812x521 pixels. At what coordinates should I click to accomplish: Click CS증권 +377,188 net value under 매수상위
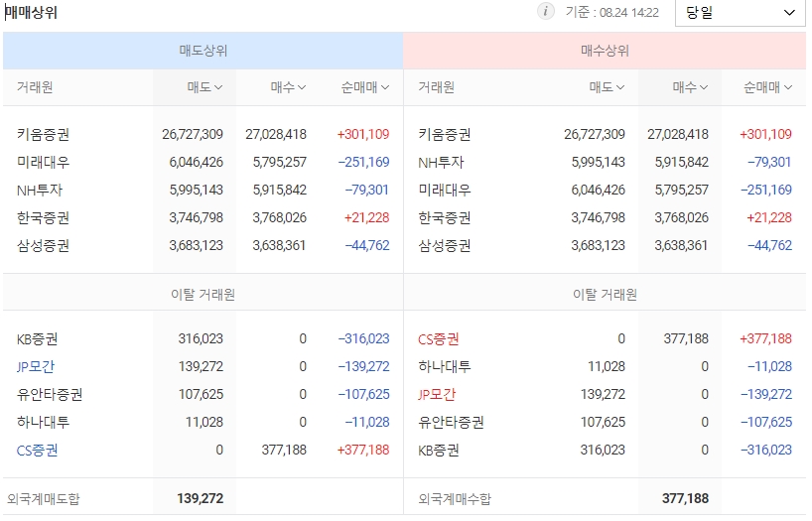[x=766, y=338]
